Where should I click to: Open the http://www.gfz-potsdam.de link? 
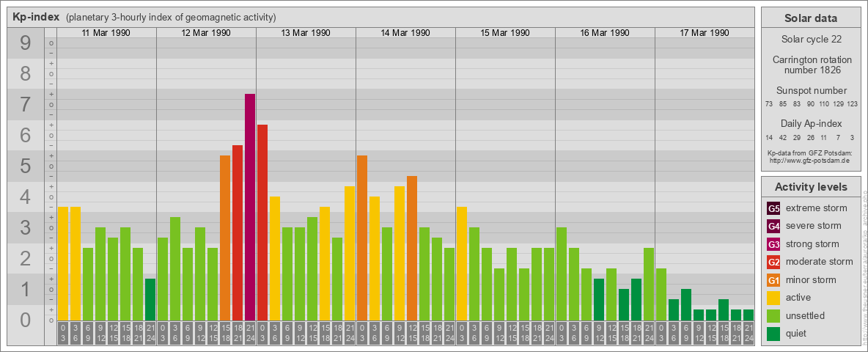coord(809,161)
